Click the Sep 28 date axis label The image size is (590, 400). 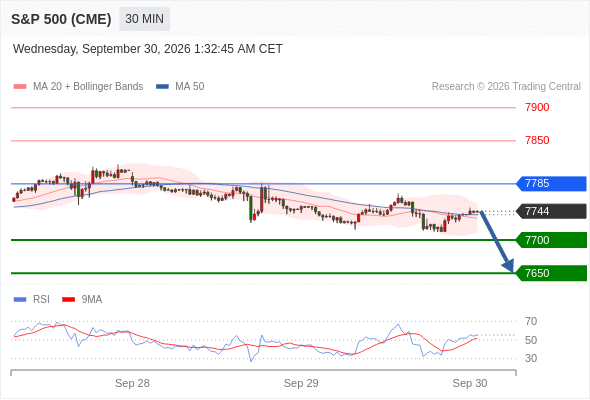click(x=132, y=383)
